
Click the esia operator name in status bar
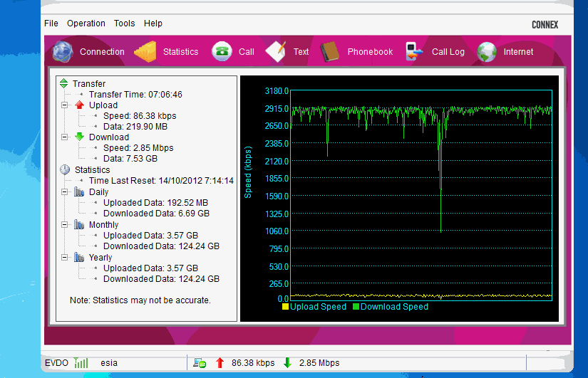click(x=109, y=362)
